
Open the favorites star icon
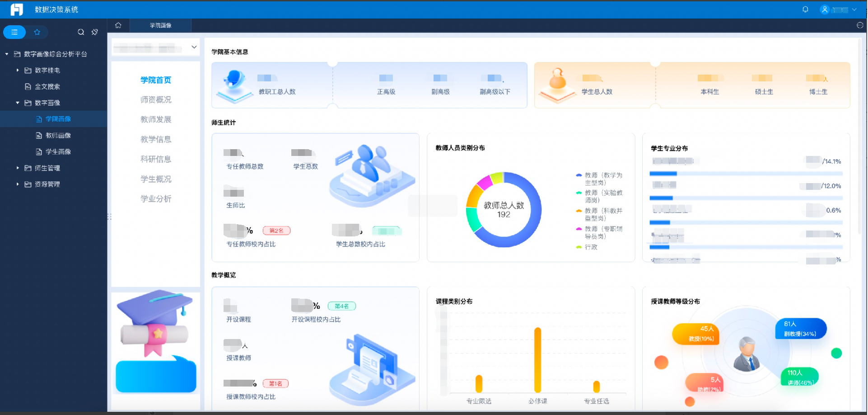coord(37,32)
